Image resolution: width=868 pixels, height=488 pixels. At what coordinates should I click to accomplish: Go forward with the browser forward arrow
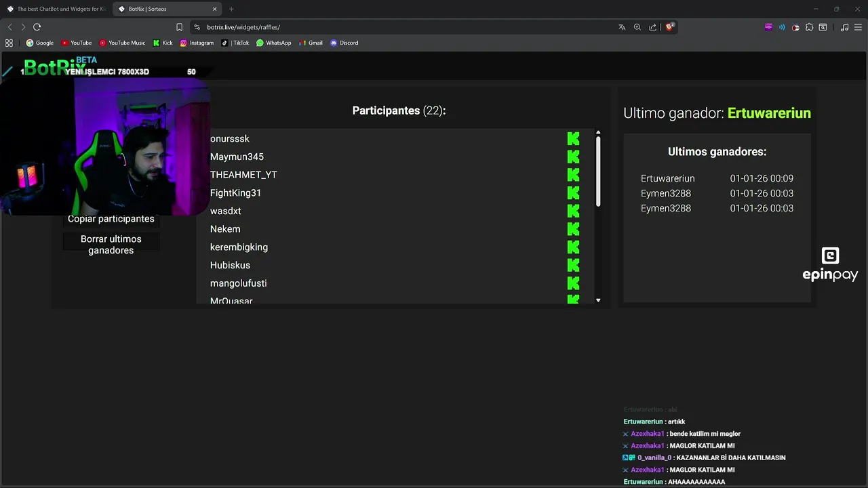tap(23, 27)
